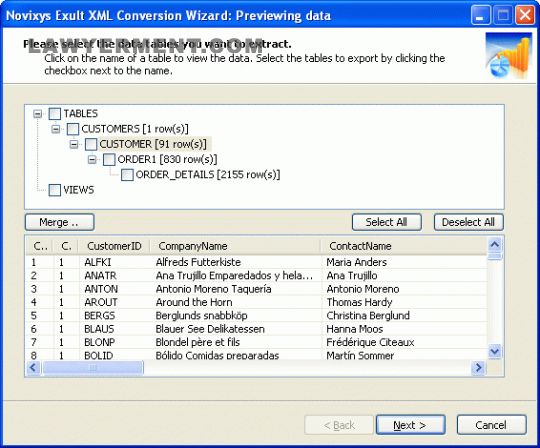Viewport: 540px width, 448px height.
Task: Select the ALFKI cell
Action: tap(115, 262)
